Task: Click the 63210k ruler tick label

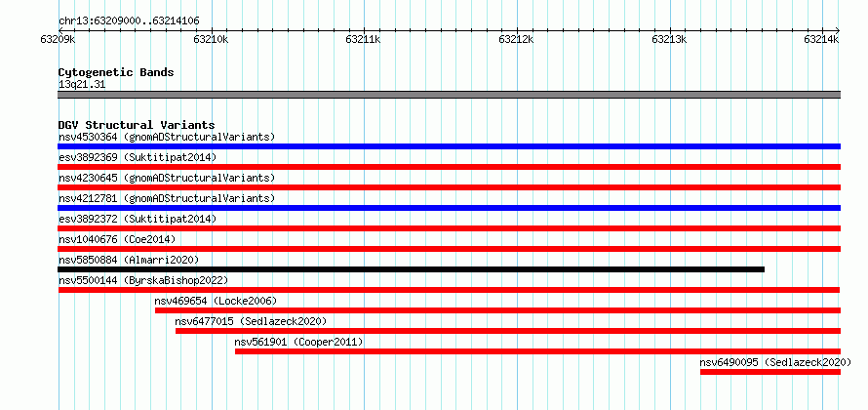Action: [211, 39]
